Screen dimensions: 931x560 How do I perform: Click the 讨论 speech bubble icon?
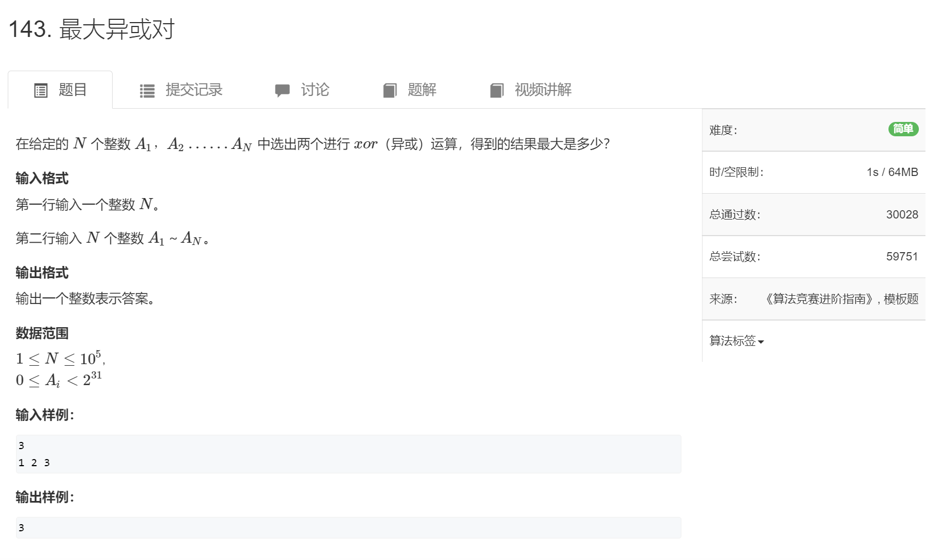(282, 90)
